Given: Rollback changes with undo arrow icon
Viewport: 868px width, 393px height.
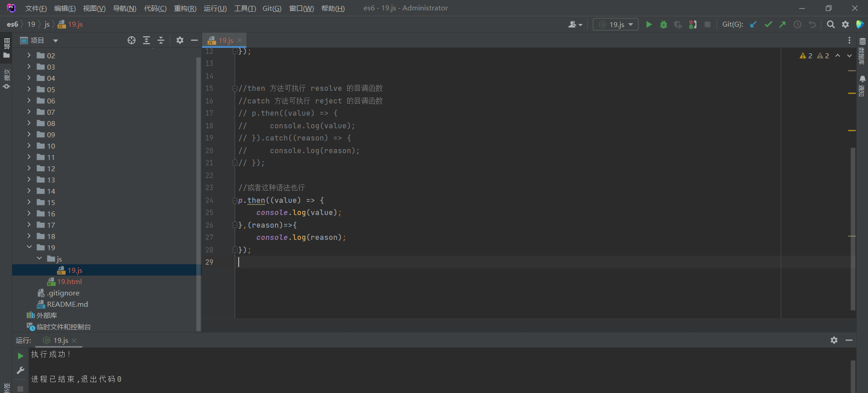Looking at the screenshot, I should pyautogui.click(x=812, y=24).
